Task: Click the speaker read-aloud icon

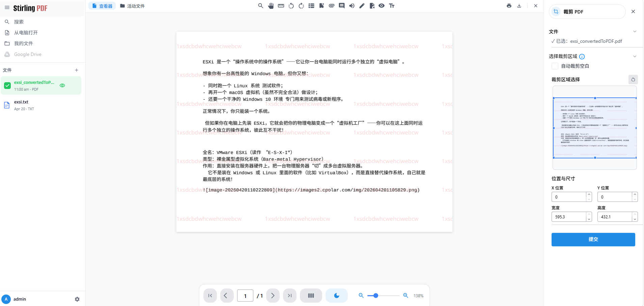Action: 352,6
